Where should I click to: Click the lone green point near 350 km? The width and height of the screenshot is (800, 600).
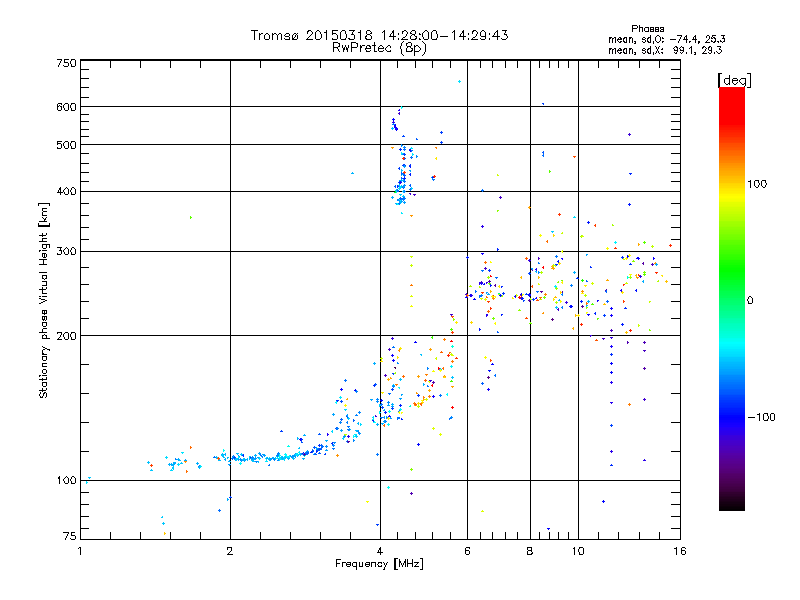tap(191, 217)
